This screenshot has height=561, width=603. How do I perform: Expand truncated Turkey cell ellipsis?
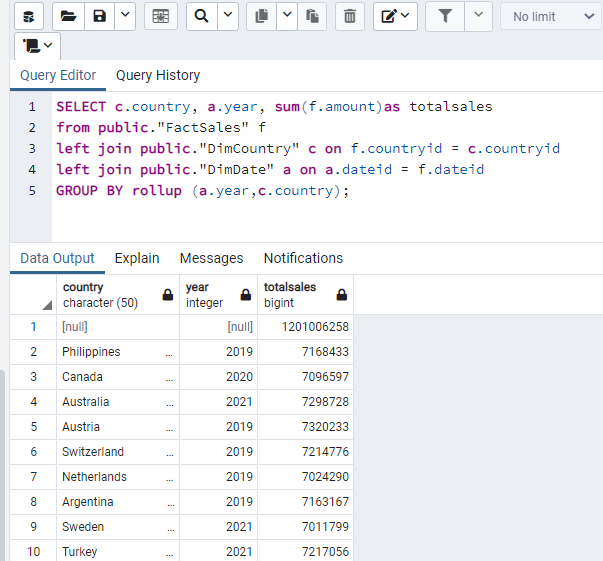coord(169,554)
